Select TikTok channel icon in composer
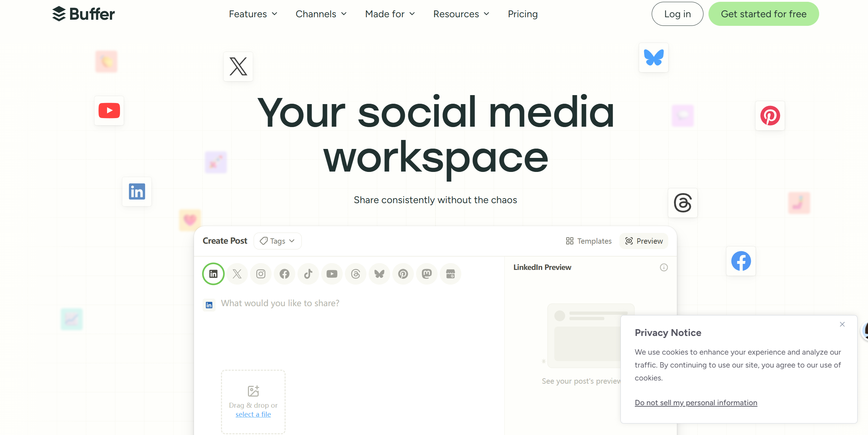Viewport: 868px width, 435px height. click(308, 274)
